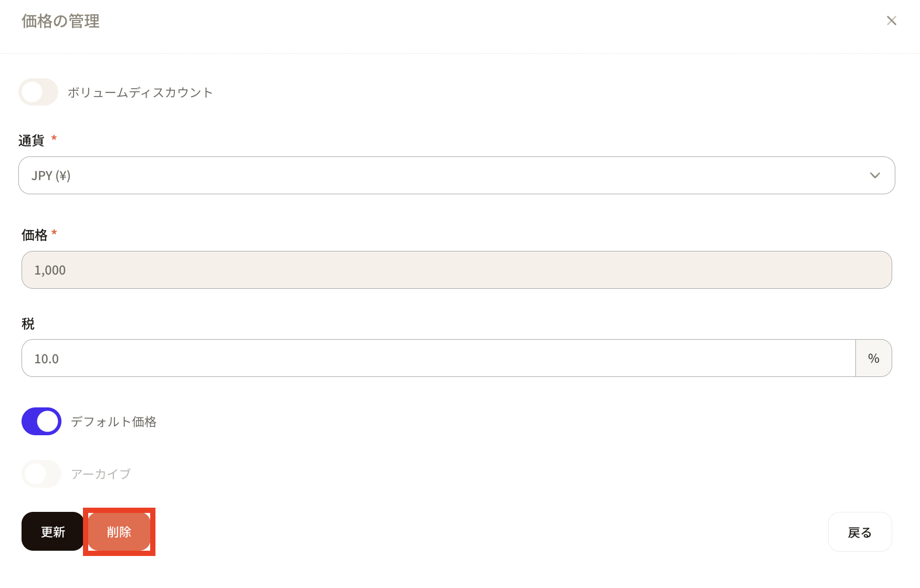Go back with the 戻る button

tap(860, 532)
